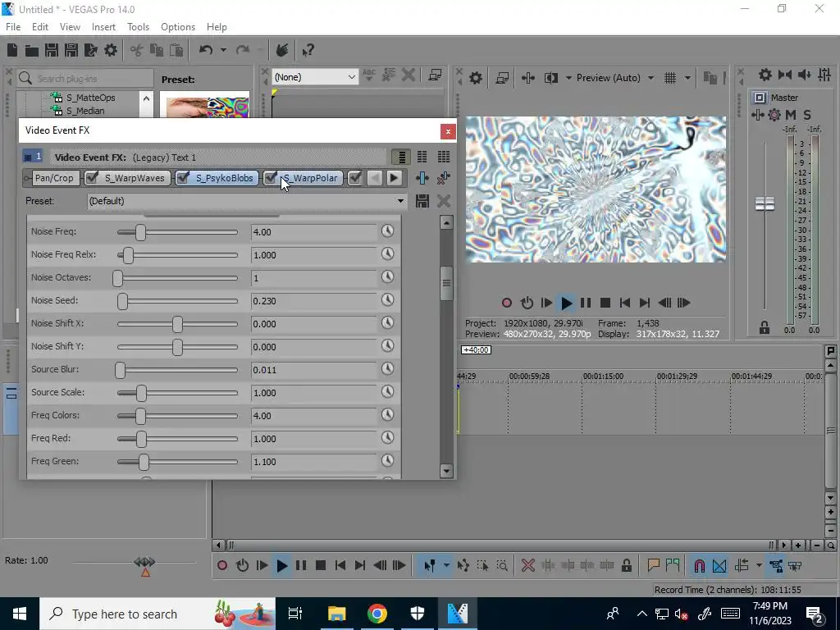
Task: Open overlays grid dropdown arrow
Action: click(687, 78)
